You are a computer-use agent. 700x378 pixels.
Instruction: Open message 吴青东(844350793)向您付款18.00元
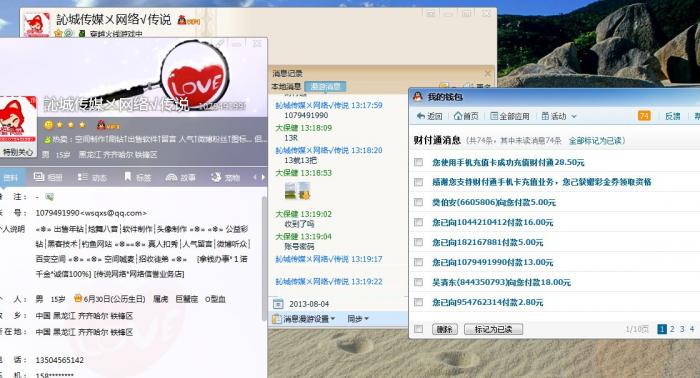501,282
